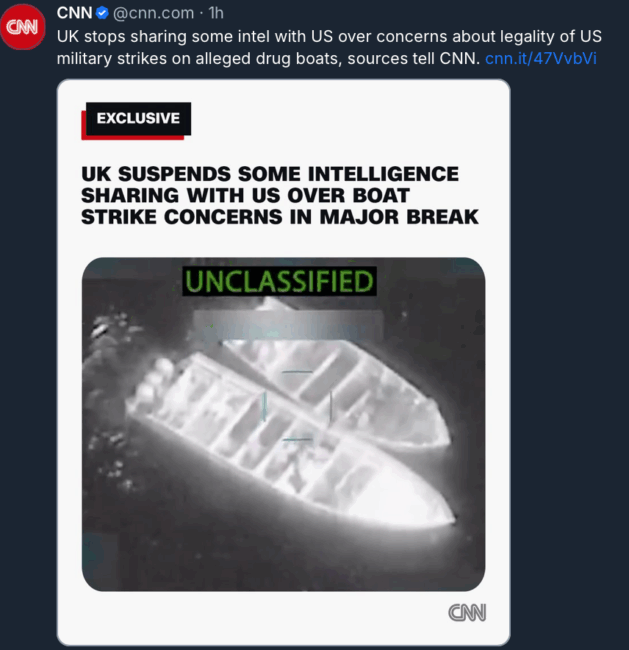Click the black EXCLUSIVE badge

pyautogui.click(x=138, y=118)
